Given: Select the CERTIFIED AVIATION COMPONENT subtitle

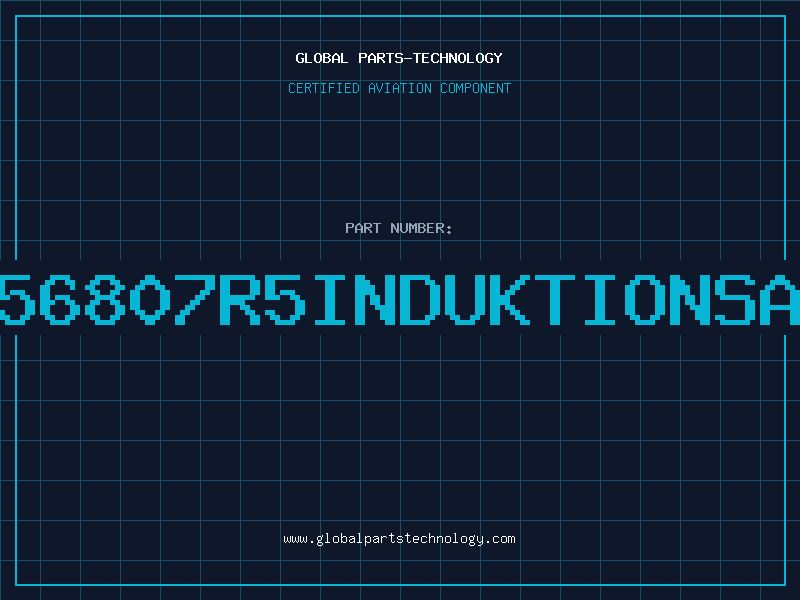Looking at the screenshot, I should (x=399, y=88).
